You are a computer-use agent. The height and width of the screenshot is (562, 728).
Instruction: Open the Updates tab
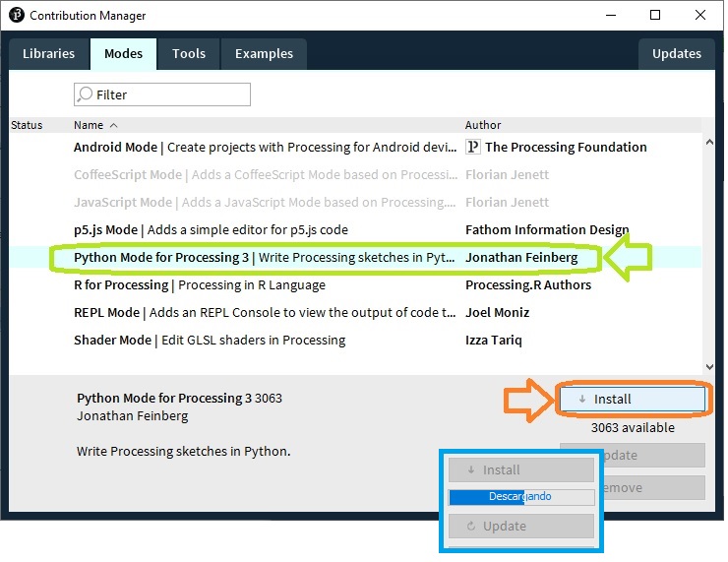(676, 54)
